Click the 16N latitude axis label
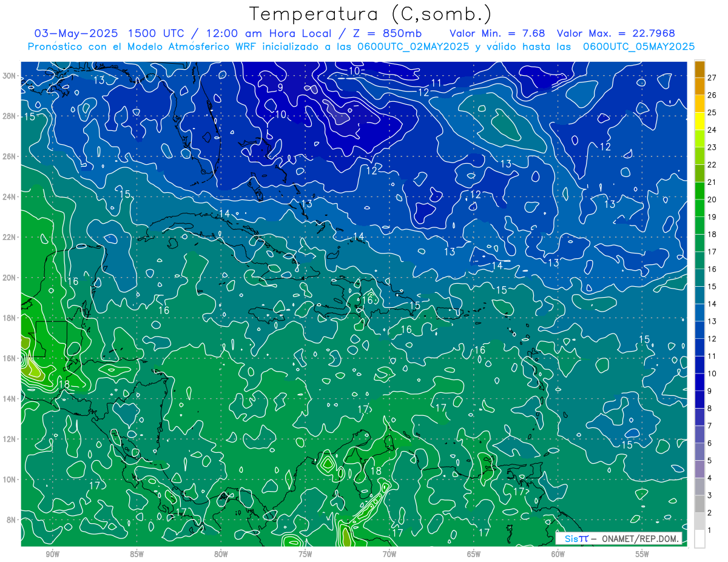This screenshot has height=562, width=728. (9, 358)
